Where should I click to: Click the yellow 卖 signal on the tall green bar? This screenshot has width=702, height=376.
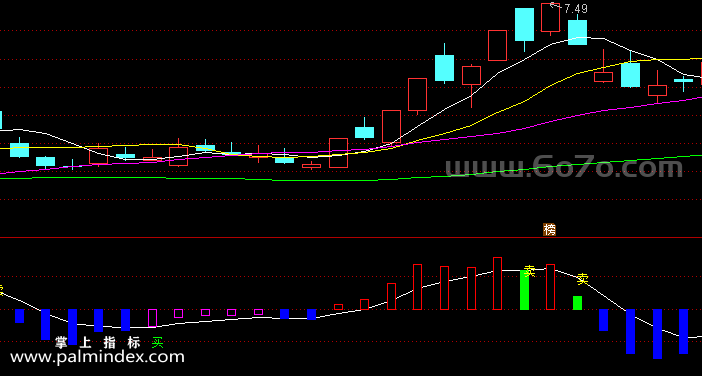tap(530, 271)
